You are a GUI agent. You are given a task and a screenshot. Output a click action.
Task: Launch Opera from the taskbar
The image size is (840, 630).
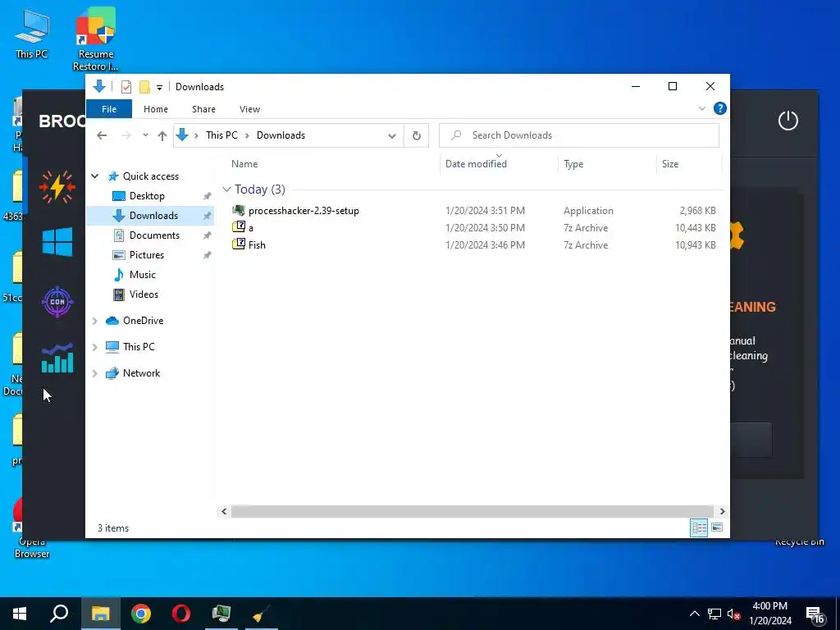click(181, 614)
